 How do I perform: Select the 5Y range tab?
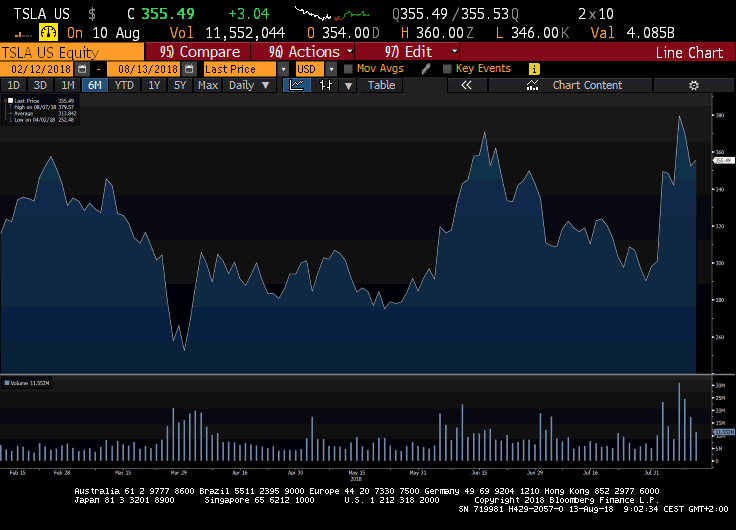point(180,85)
